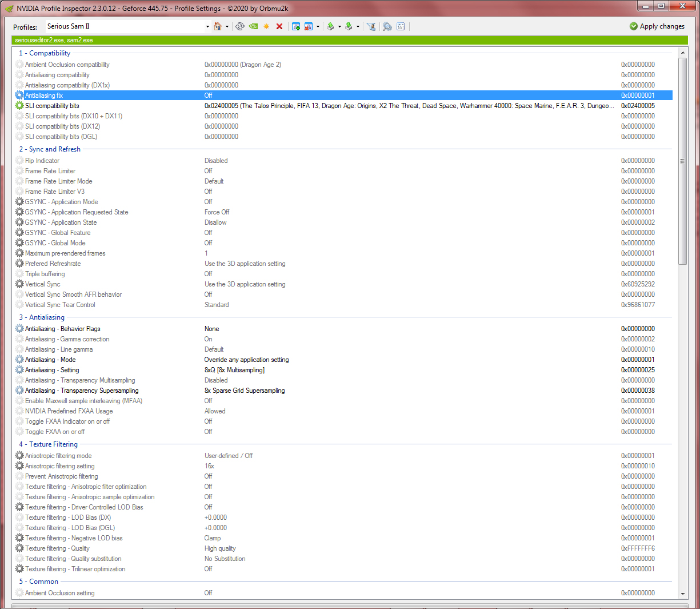Click the magnifier search icon on the toolbar
The width and height of the screenshot is (700, 609).
pyautogui.click(x=386, y=26)
